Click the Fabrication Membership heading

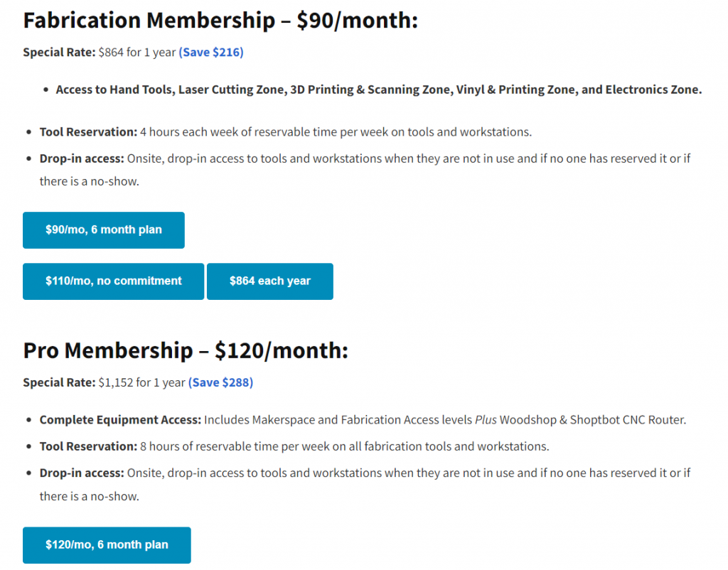(x=220, y=21)
